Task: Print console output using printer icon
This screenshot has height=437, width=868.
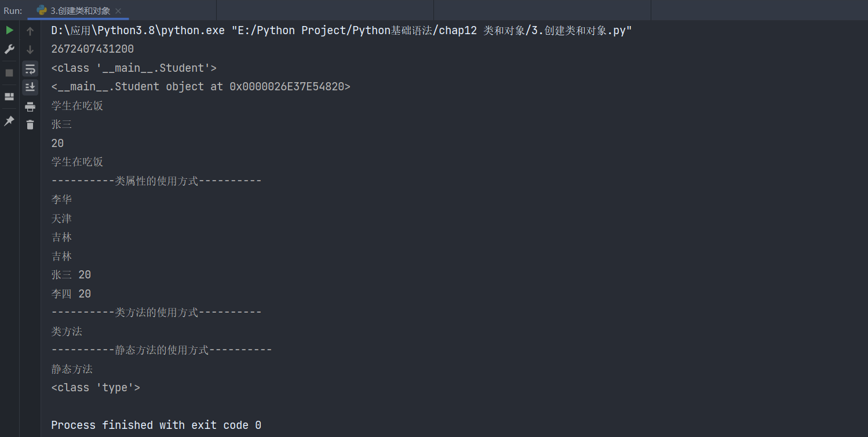Action: [30, 107]
